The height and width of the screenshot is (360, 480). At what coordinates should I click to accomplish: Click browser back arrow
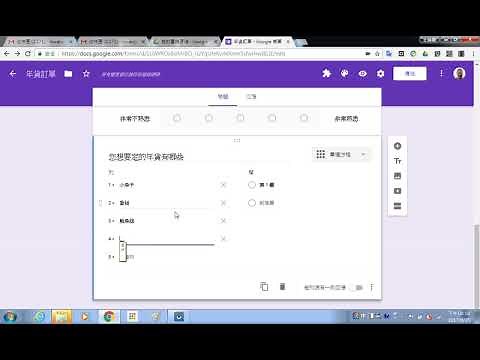tap(7, 53)
